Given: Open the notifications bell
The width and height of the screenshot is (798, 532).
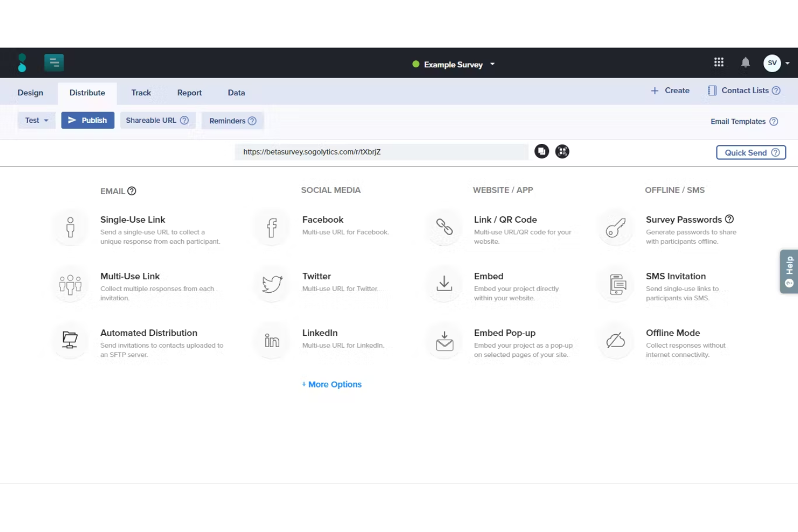Looking at the screenshot, I should [x=746, y=63].
